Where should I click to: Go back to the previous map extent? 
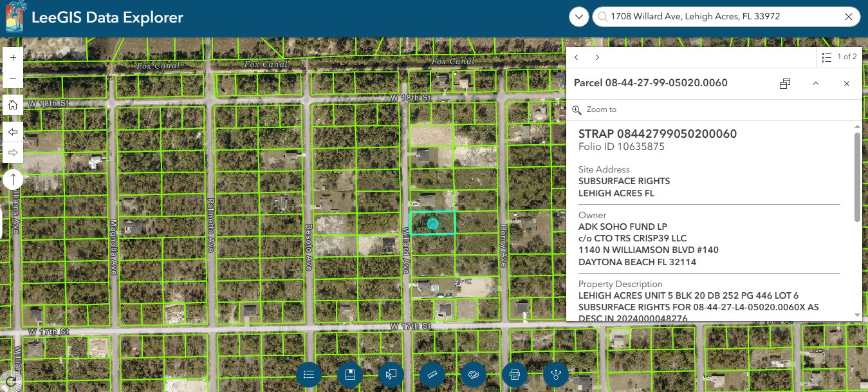(13, 131)
